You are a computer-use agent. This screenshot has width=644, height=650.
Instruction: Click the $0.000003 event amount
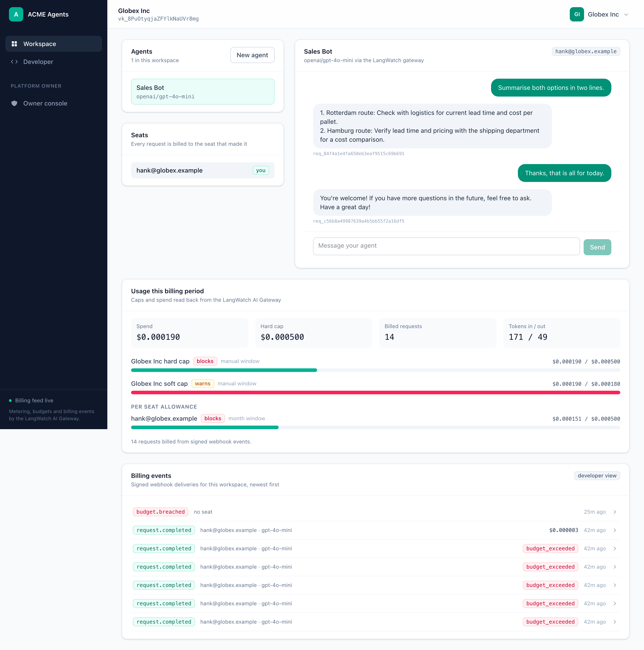pyautogui.click(x=563, y=530)
